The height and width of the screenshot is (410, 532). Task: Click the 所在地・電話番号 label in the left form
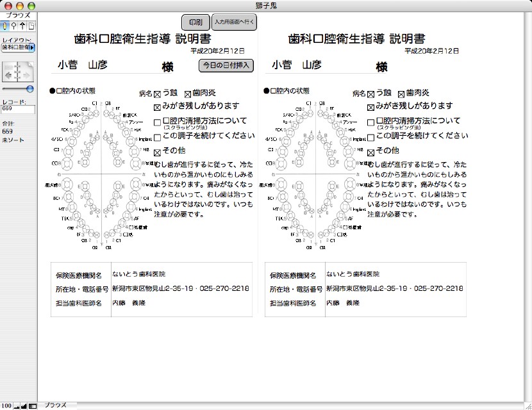[x=82, y=290]
